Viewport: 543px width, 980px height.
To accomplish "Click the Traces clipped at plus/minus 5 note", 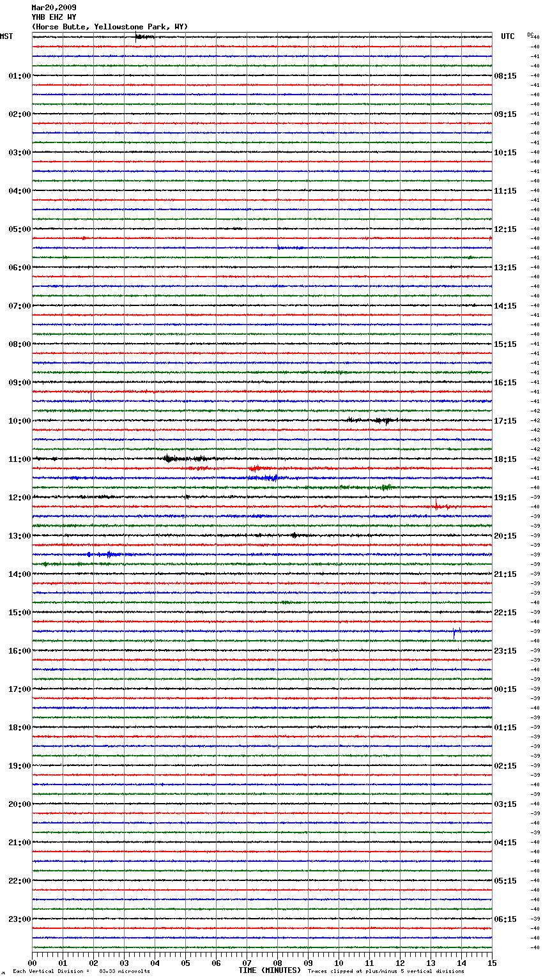I will coord(386,971).
